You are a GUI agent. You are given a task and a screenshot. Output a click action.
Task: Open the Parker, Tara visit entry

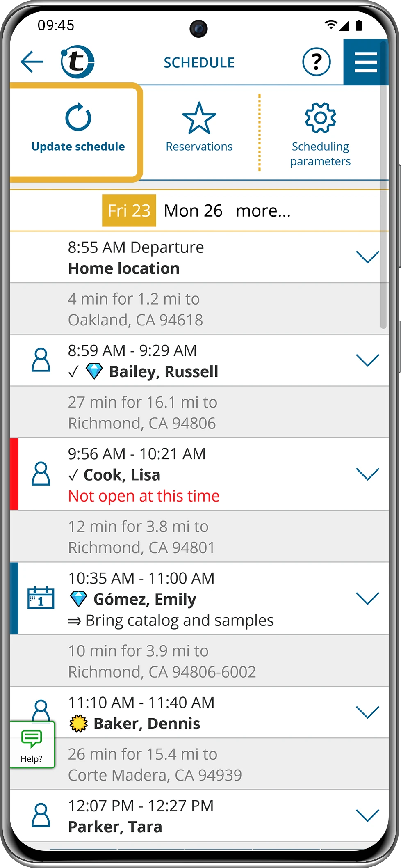click(199, 815)
